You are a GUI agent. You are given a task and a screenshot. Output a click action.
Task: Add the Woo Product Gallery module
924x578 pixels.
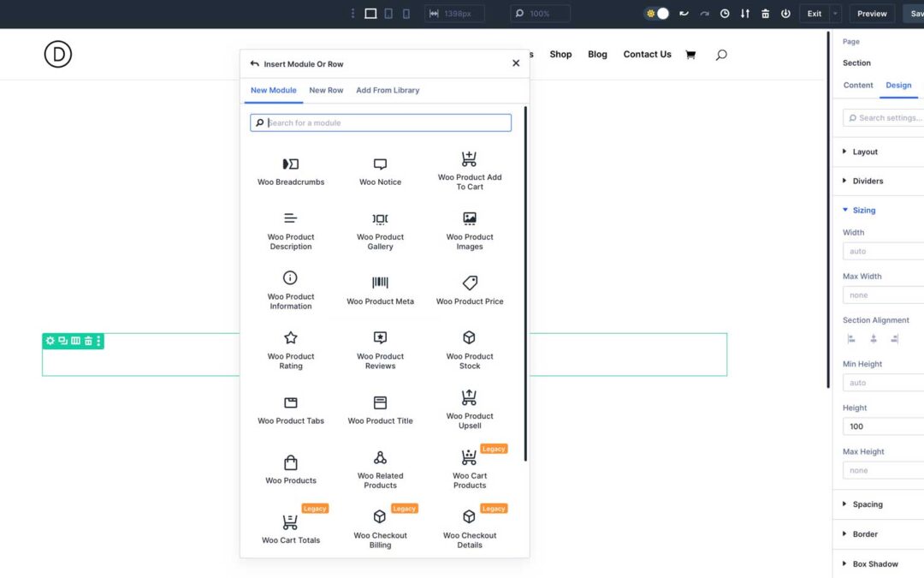click(x=380, y=229)
